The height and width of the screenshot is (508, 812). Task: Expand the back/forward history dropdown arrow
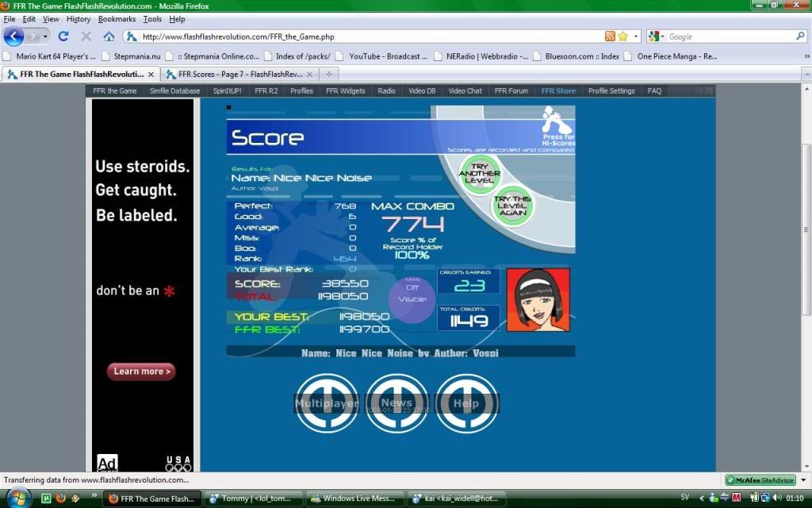pos(46,37)
